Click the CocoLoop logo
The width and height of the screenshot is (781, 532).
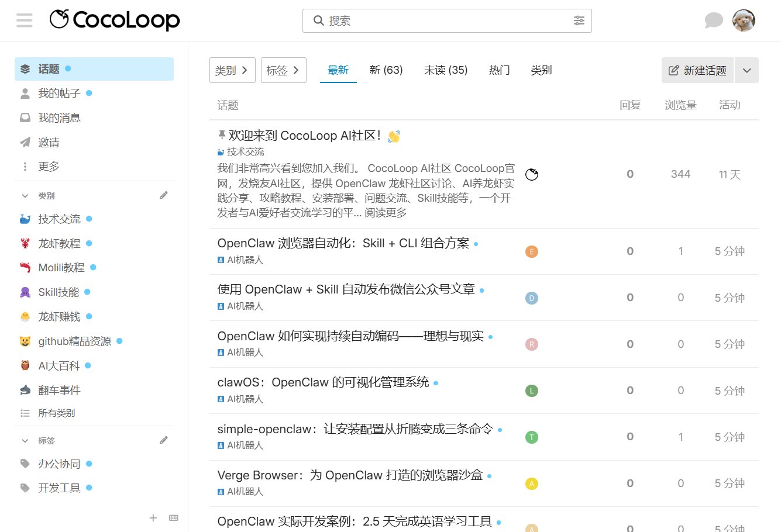coord(115,20)
